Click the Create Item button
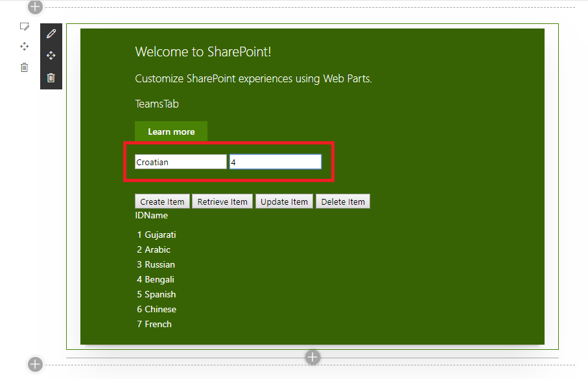The image size is (588, 379). (162, 201)
